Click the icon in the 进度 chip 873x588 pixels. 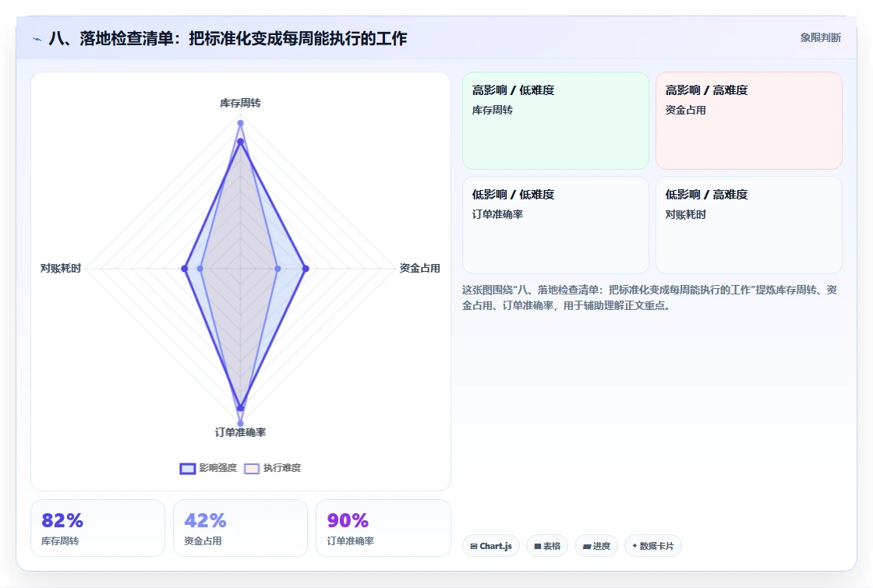586,546
